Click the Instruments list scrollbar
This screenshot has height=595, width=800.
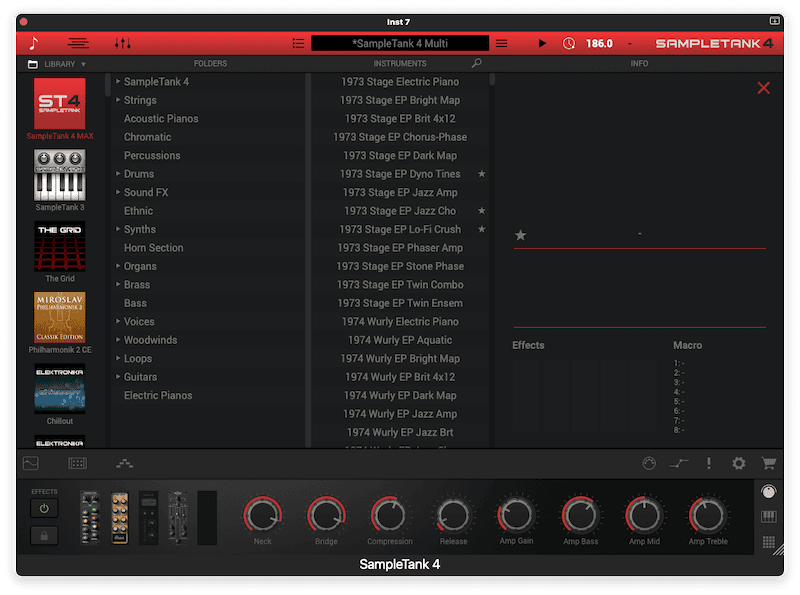(x=492, y=79)
